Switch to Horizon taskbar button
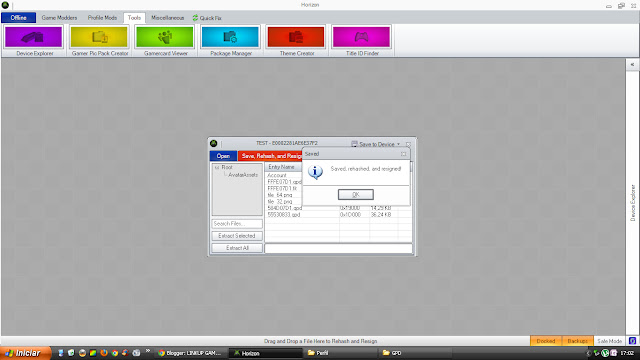The width and height of the screenshot is (640, 360). [x=265, y=353]
